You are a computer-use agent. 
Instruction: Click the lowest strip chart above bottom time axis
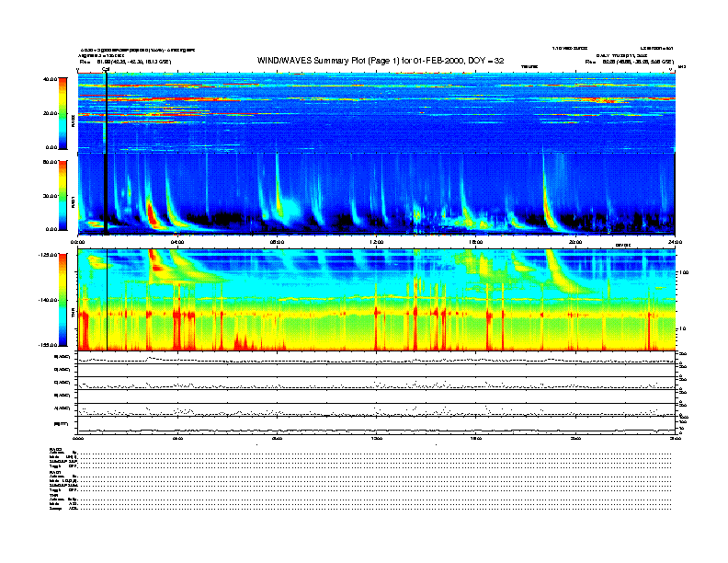[x=377, y=425]
